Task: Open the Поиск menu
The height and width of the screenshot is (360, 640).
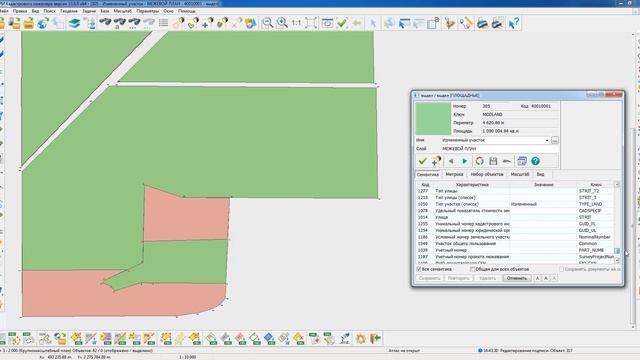Action: tap(49, 11)
